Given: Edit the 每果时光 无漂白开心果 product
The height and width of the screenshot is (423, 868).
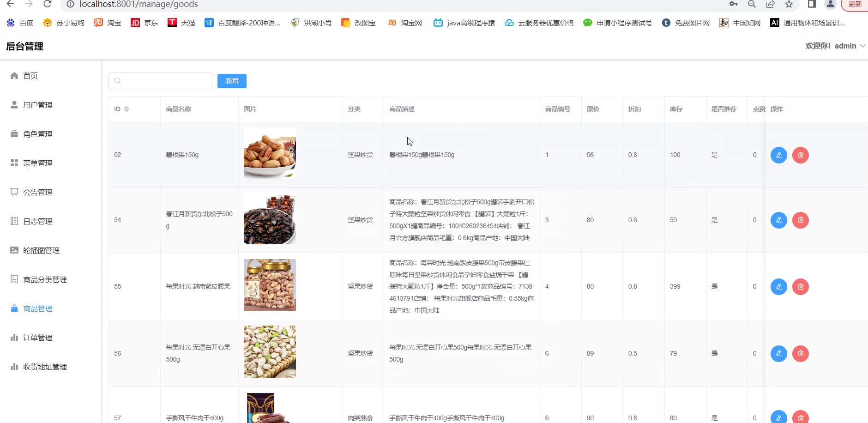Looking at the screenshot, I should tap(778, 354).
